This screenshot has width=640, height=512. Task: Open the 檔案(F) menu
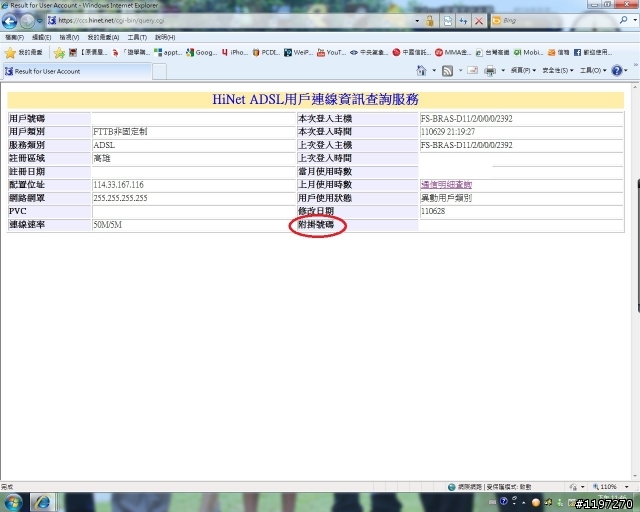14,37
